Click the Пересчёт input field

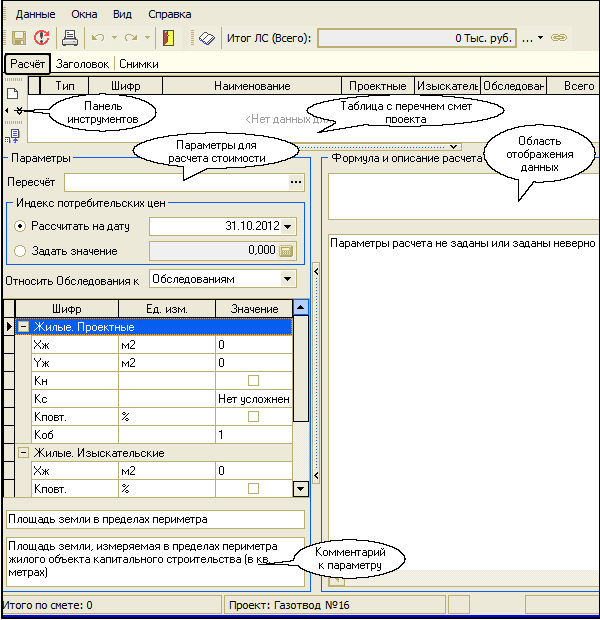pyautogui.click(x=175, y=182)
